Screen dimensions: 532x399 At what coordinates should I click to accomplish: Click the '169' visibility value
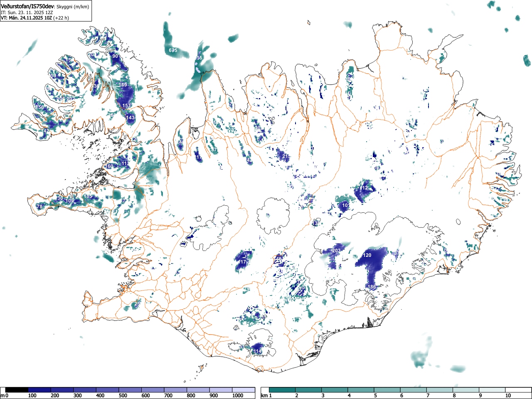coord(123,85)
